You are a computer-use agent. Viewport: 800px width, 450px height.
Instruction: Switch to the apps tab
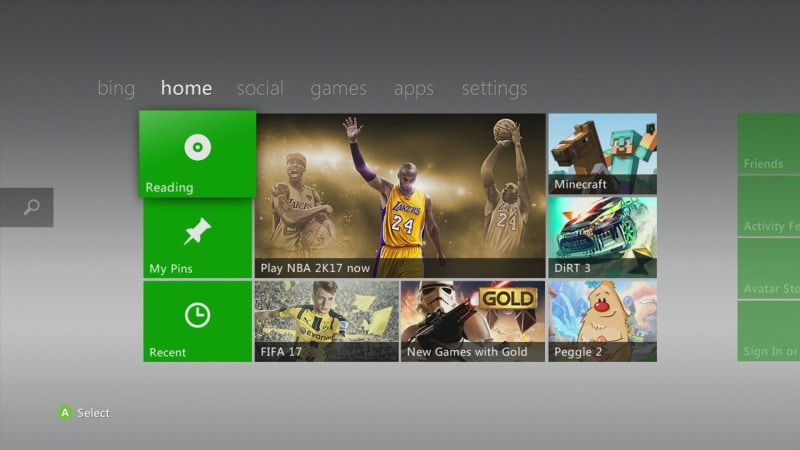tap(414, 89)
